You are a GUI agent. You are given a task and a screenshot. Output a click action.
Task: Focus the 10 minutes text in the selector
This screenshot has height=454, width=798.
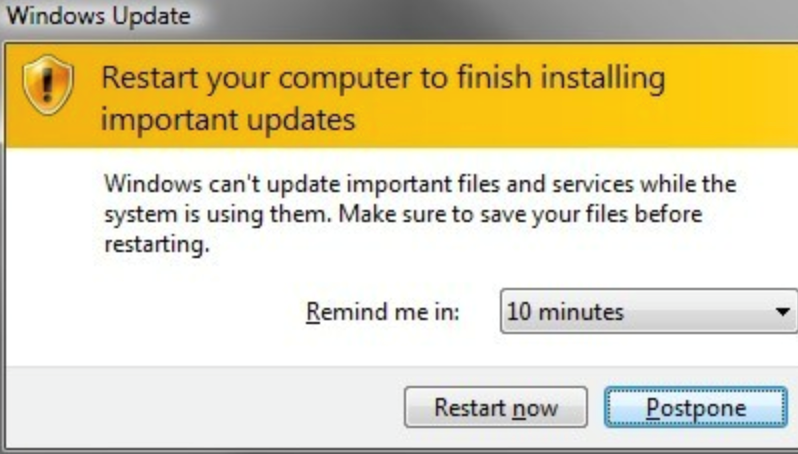[x=565, y=311]
